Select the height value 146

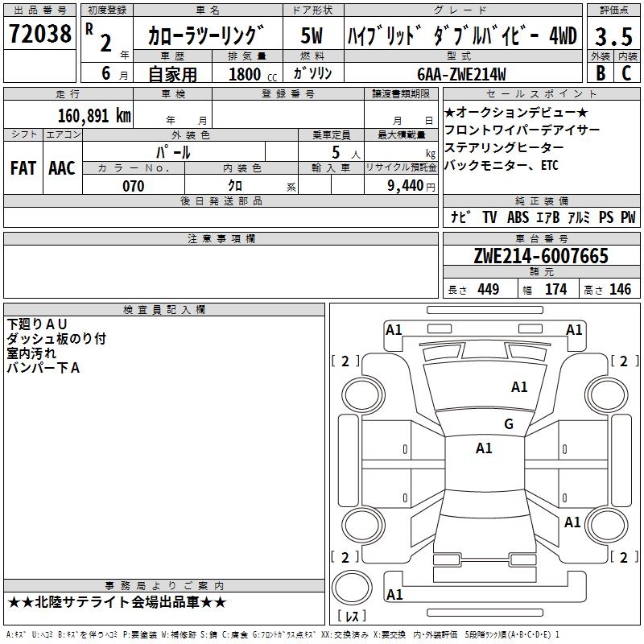(620, 289)
